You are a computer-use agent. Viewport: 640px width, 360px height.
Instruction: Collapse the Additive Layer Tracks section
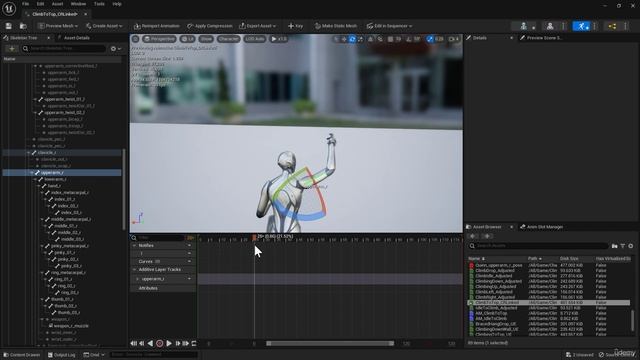coord(134,269)
